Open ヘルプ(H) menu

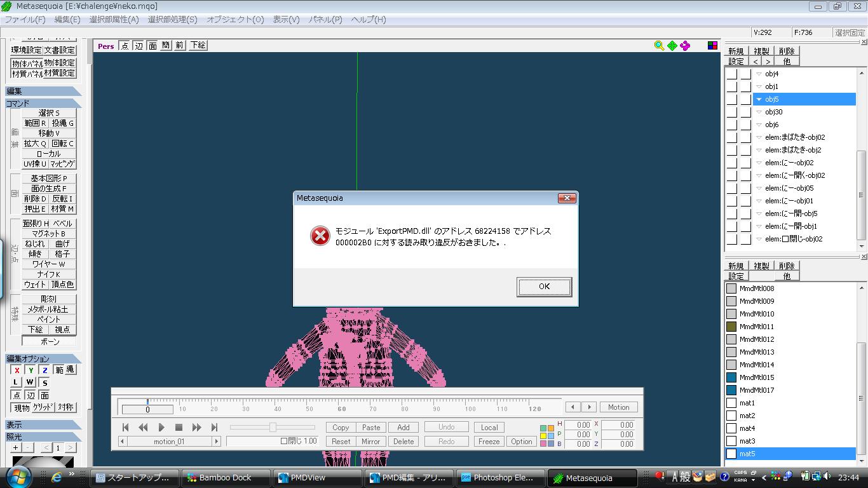[x=369, y=20]
